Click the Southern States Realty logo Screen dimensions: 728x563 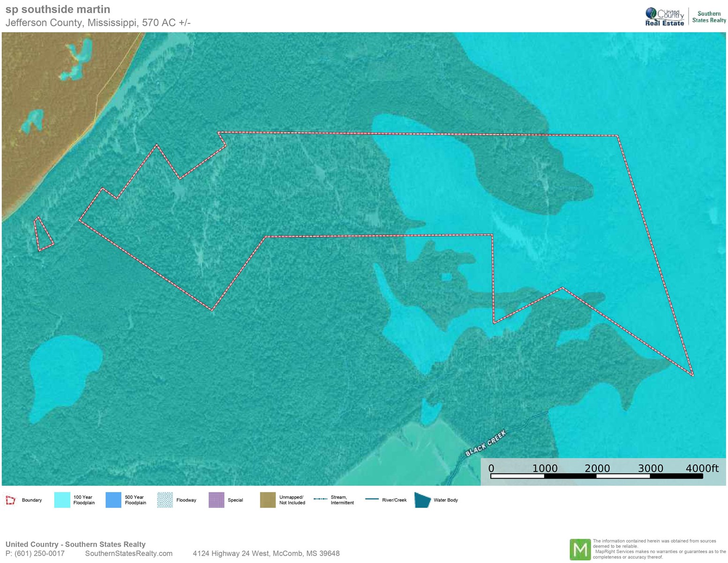[x=709, y=17]
